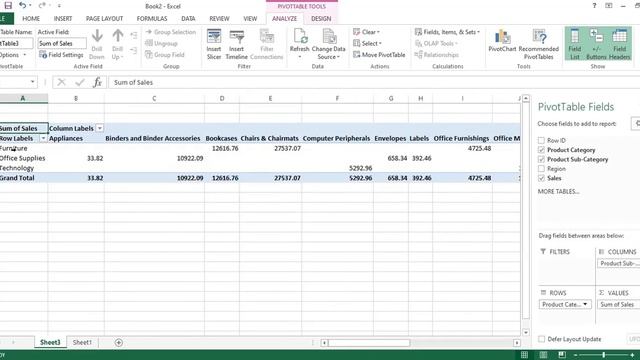Check the Row ID field checkbox
The image size is (640, 360).
tap(541, 140)
